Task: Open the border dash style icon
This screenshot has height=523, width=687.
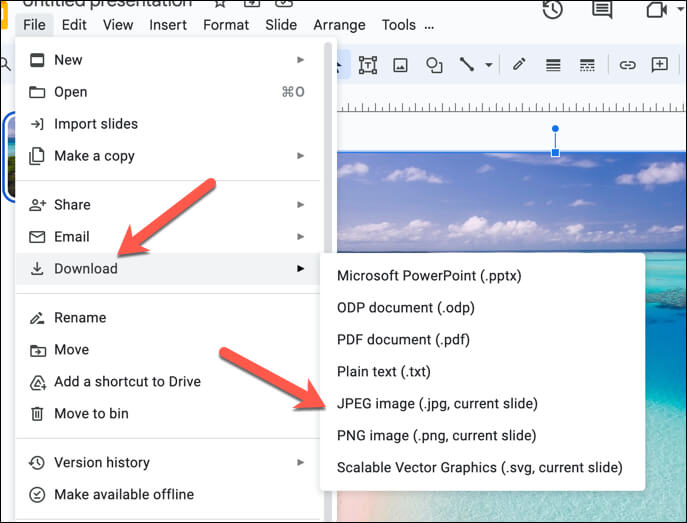Action: (588, 65)
